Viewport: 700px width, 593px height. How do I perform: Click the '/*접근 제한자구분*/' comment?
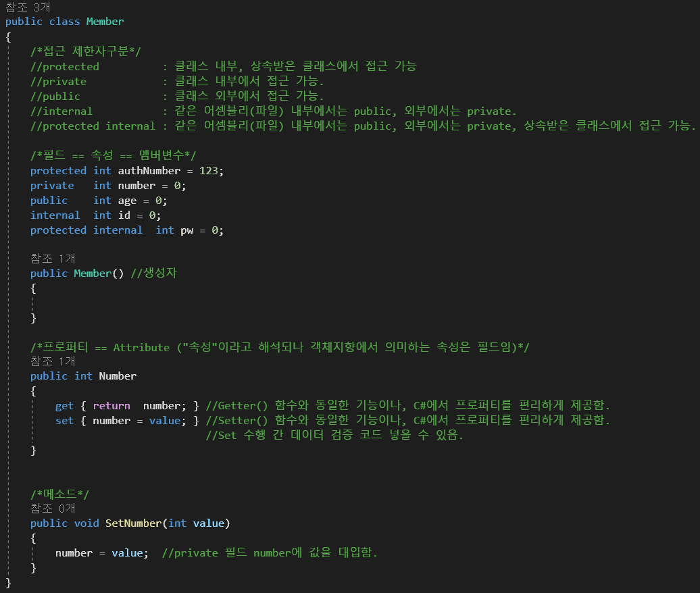tap(86, 51)
